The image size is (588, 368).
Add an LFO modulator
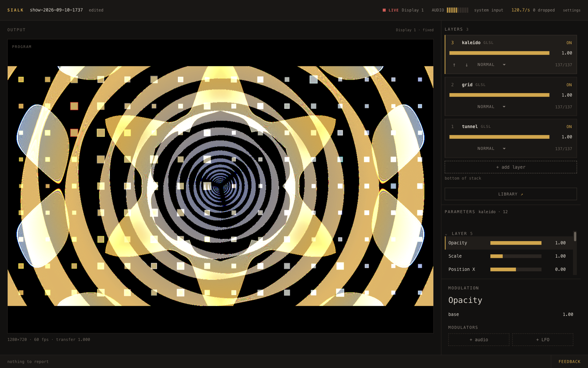[x=542, y=339]
